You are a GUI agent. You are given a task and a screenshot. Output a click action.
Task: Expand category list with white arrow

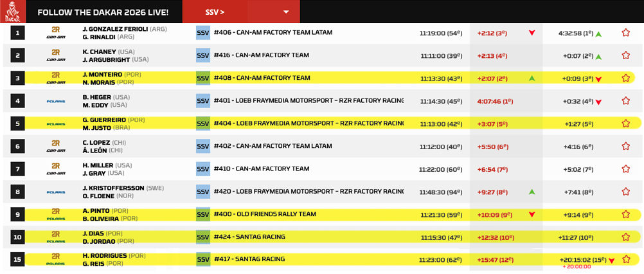286,12
